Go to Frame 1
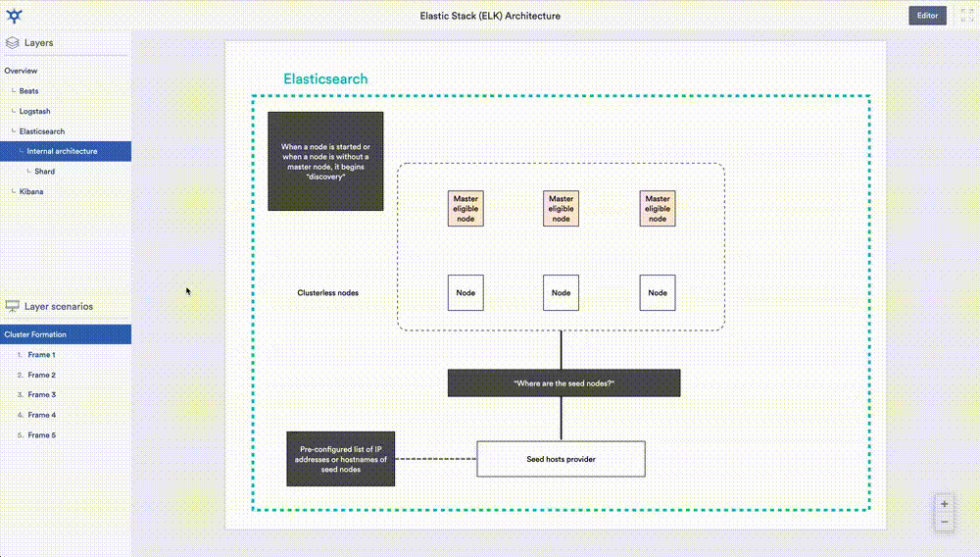Image resolution: width=980 pixels, height=557 pixels. pyautogui.click(x=41, y=354)
